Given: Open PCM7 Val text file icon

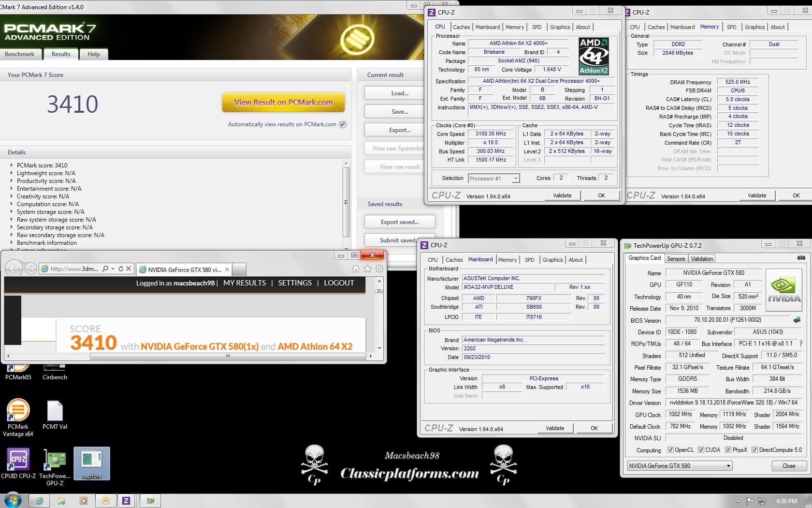Looking at the screenshot, I should coord(55,415).
